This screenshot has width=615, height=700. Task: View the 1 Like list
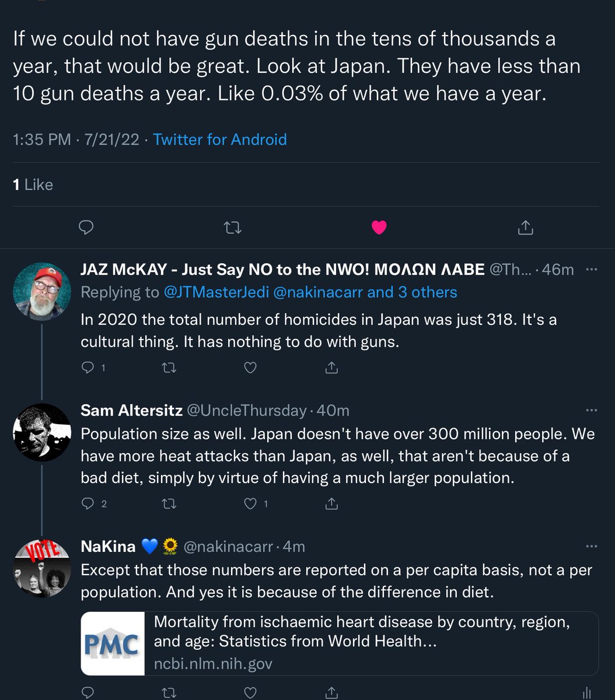tap(33, 185)
